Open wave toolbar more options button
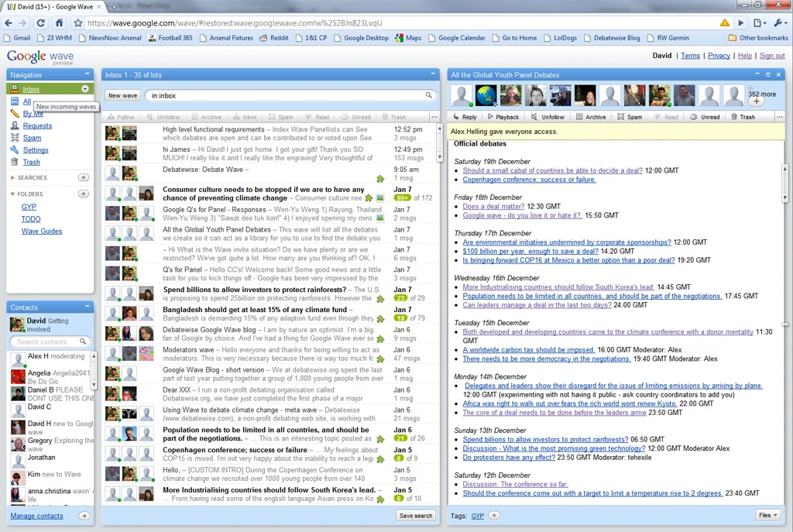This screenshot has height=532, width=793. coord(779,117)
